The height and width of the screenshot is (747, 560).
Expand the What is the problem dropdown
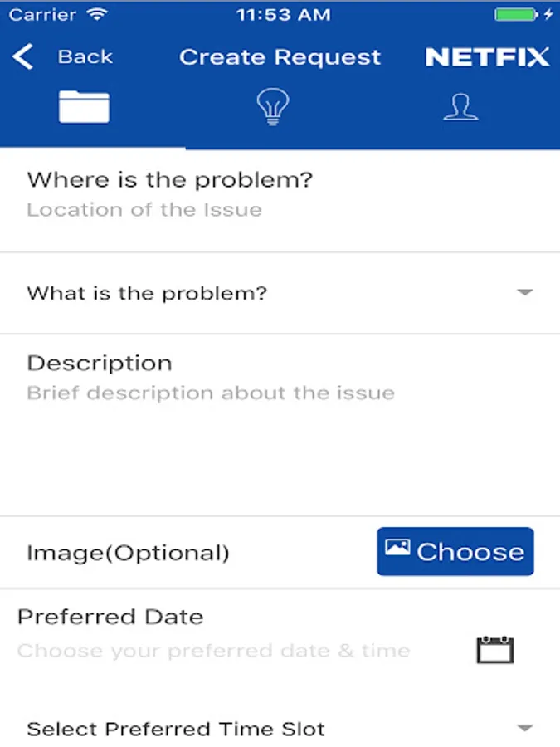coord(524,293)
